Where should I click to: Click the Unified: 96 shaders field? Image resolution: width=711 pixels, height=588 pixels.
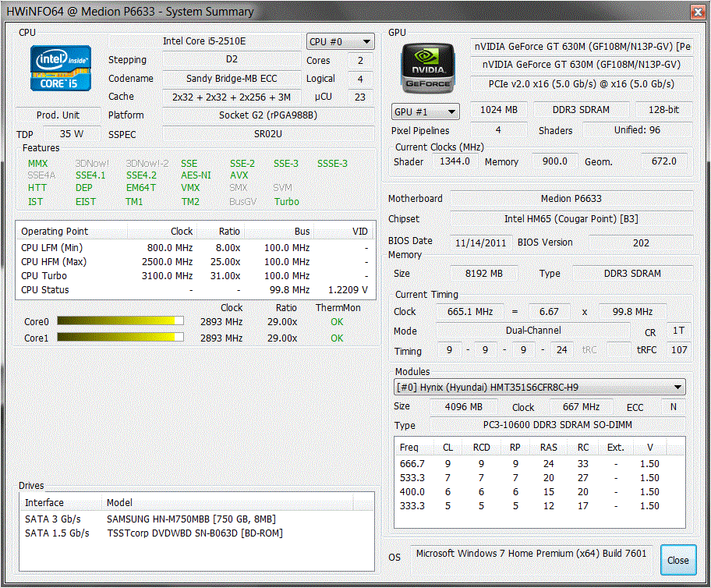637,130
